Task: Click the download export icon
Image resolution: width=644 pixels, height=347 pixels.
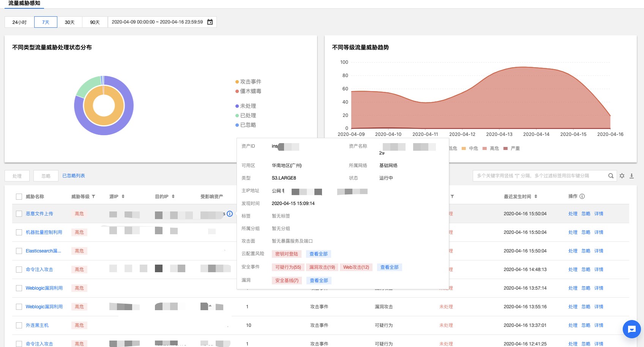Action: coord(631,176)
